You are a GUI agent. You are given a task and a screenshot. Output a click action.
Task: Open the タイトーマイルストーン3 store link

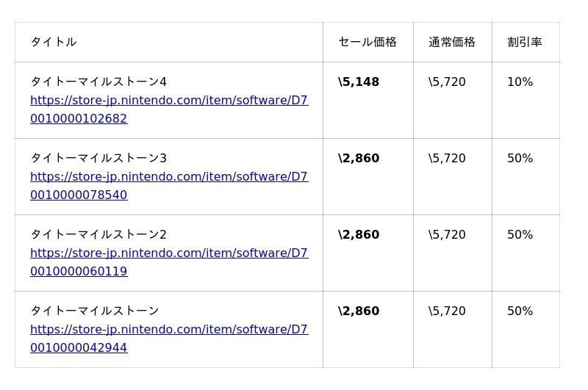pos(169,177)
